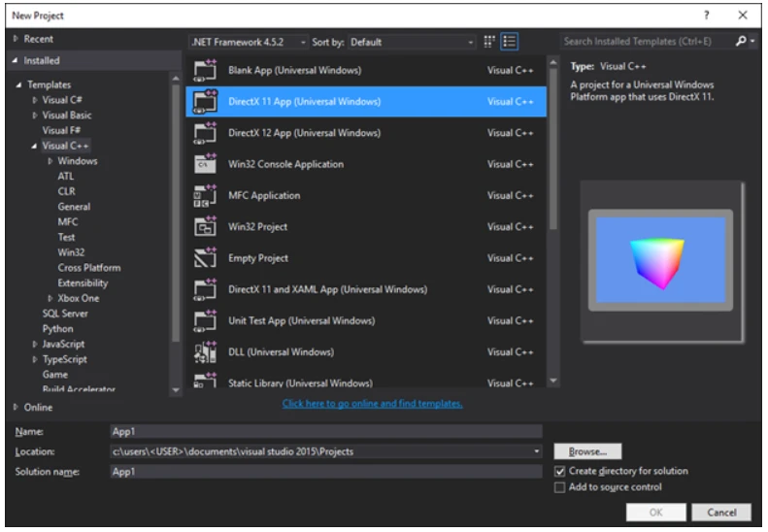
Task: Select the Test category
Action: tap(66, 237)
